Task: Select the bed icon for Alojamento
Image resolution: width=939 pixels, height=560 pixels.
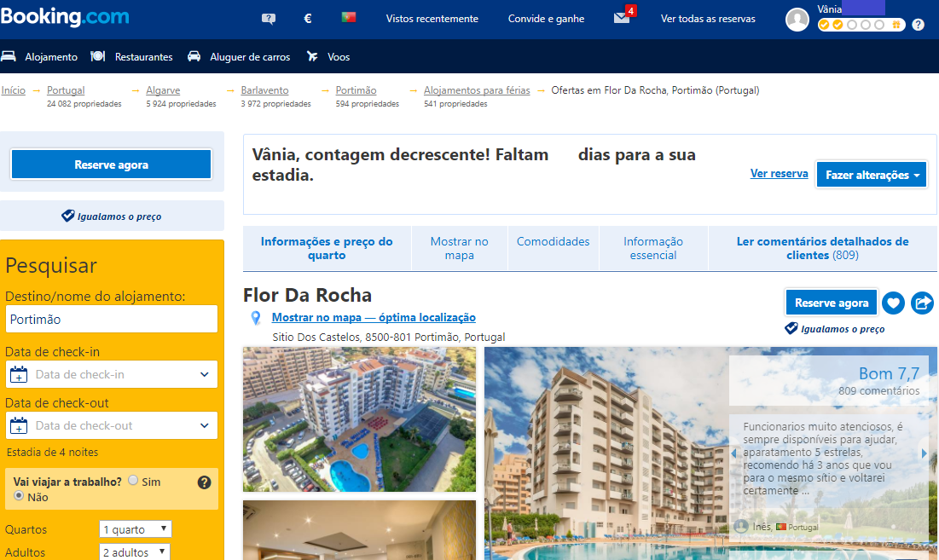Action: (9, 56)
